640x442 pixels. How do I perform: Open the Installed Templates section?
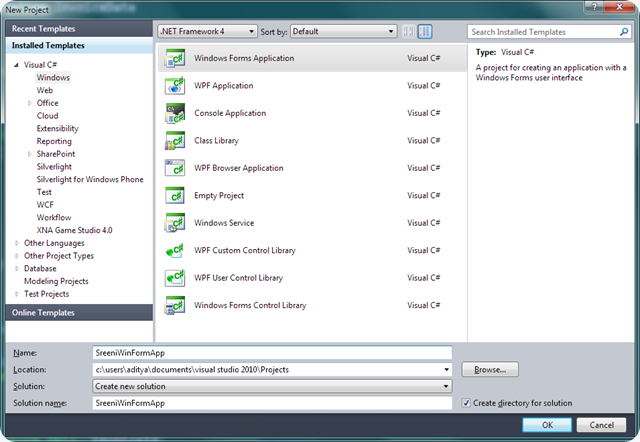(79, 45)
